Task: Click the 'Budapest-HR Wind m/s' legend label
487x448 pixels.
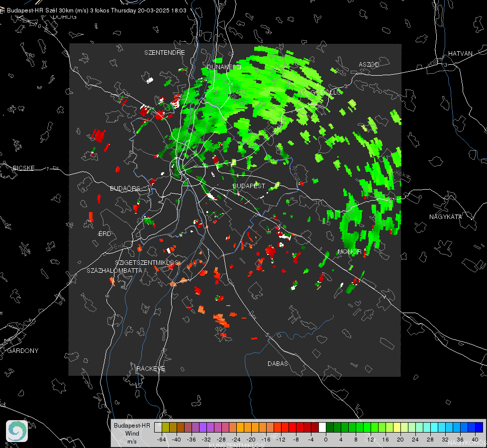Action: (x=132, y=434)
